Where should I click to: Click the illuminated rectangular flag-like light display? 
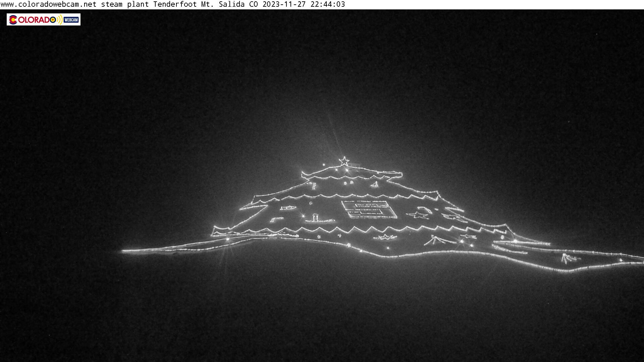(369, 210)
